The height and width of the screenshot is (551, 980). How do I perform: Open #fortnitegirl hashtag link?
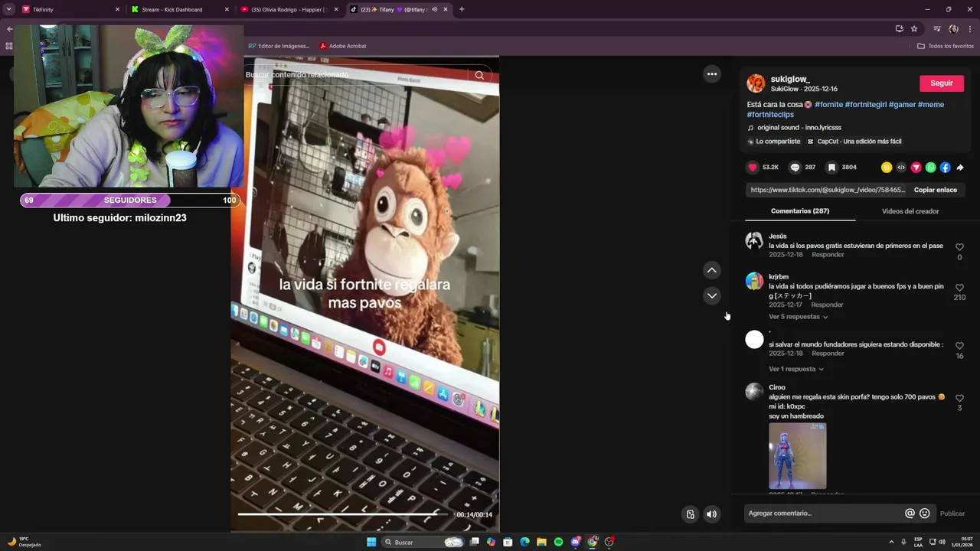(x=867, y=105)
